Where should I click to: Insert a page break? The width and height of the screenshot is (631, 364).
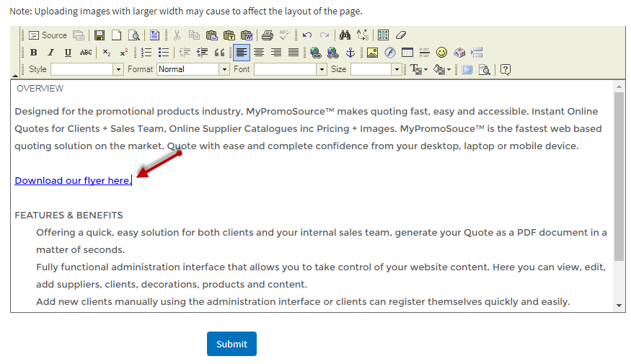[x=477, y=53]
